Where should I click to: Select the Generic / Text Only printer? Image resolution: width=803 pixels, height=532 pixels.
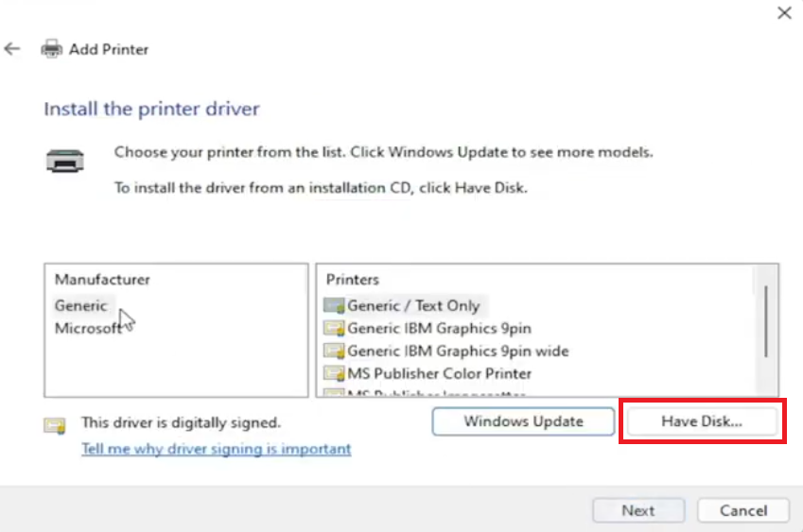click(413, 306)
